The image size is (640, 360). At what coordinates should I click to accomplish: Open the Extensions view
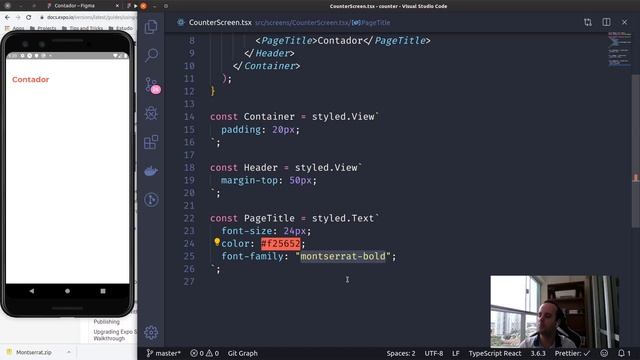[x=151, y=142]
